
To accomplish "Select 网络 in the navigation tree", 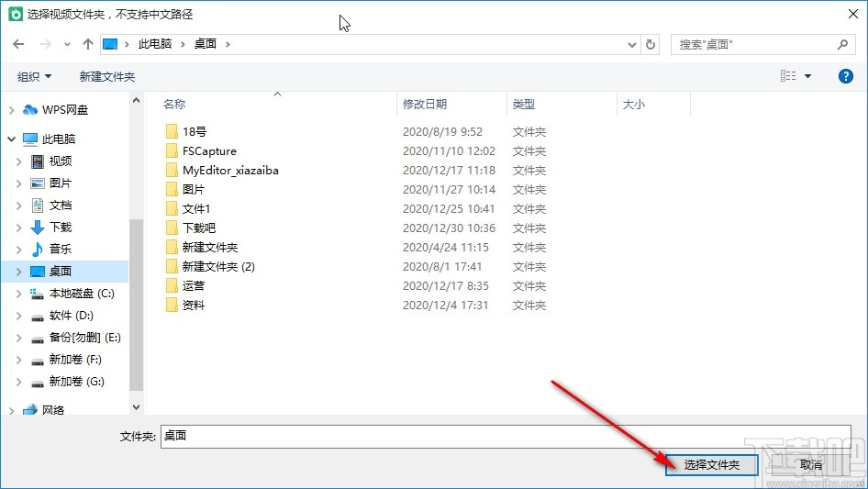I will (53, 410).
